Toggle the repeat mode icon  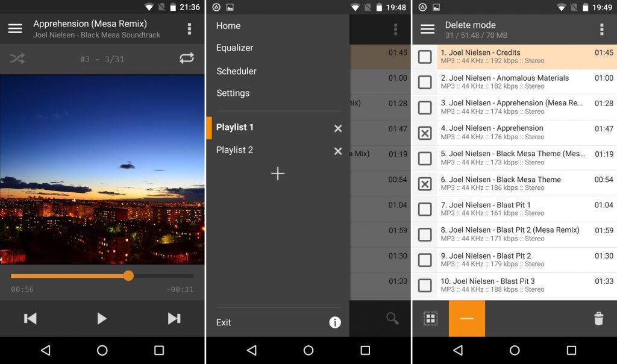(x=187, y=58)
